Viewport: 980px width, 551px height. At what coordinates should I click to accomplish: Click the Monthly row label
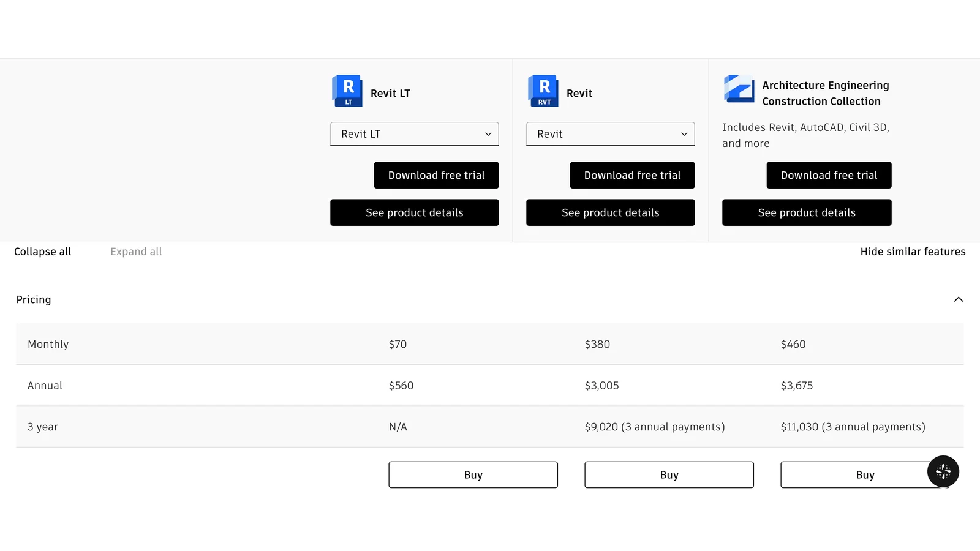coord(48,344)
